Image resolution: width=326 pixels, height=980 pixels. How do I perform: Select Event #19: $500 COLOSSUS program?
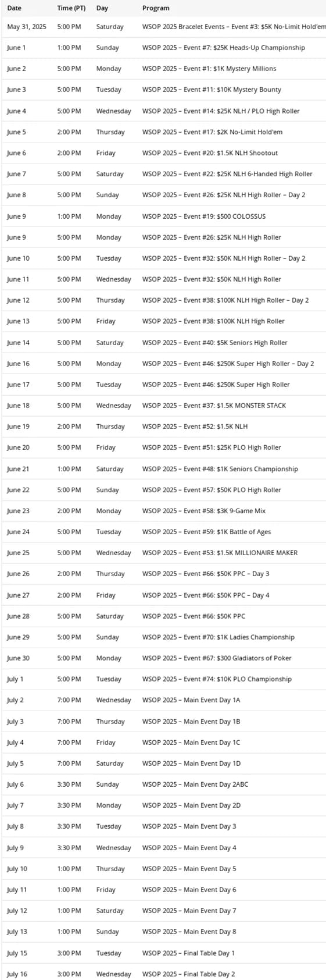point(203,216)
